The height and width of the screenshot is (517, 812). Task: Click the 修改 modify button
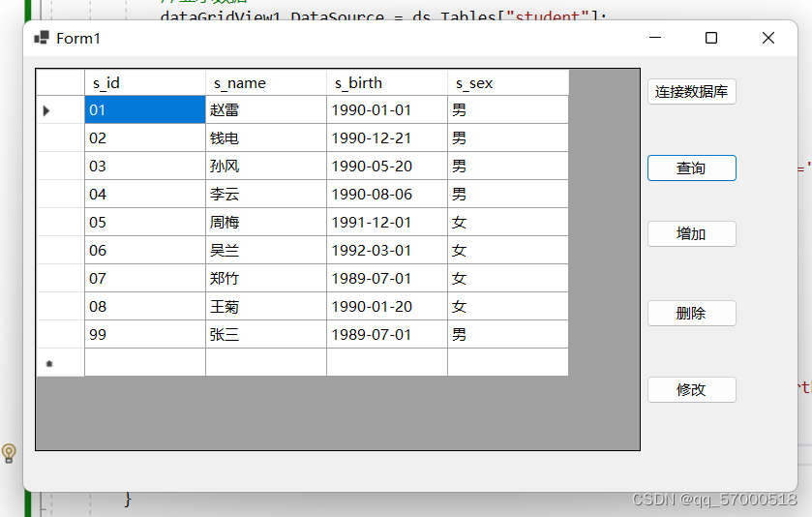(x=691, y=389)
